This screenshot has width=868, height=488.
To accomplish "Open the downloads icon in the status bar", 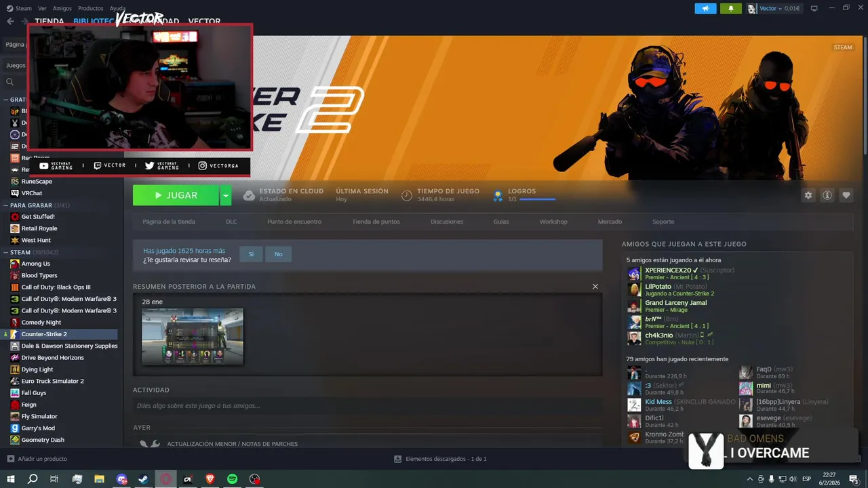I will 398,459.
